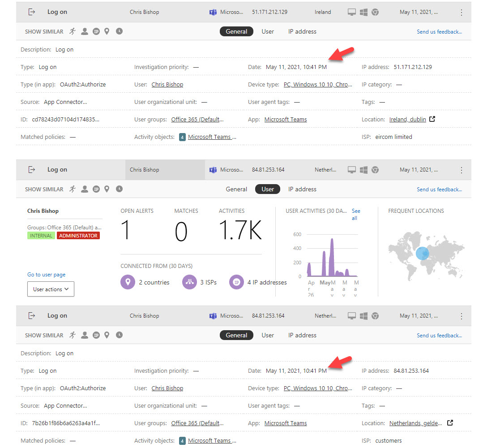This screenshot has height=448, width=483.
Task: Click the See all user activities link
Action: [x=355, y=214]
